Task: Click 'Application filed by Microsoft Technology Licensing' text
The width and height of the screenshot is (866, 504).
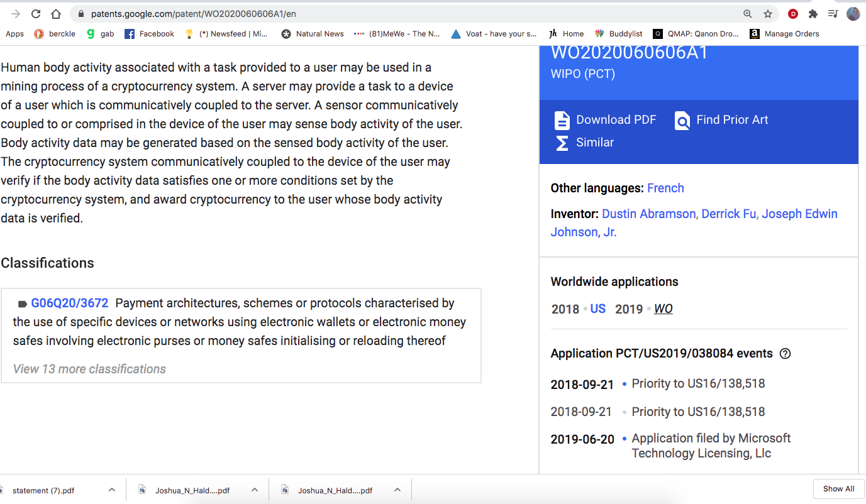Action: [711, 446]
